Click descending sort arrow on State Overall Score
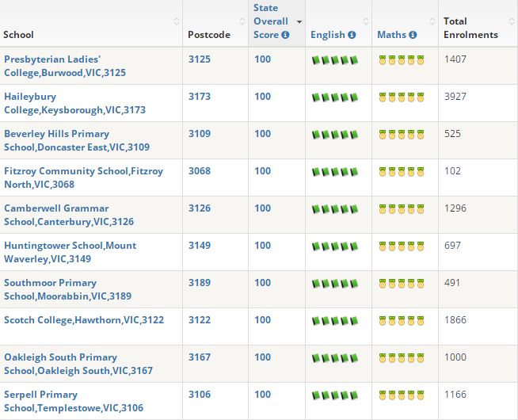The image size is (518, 420). pyautogui.click(x=299, y=22)
